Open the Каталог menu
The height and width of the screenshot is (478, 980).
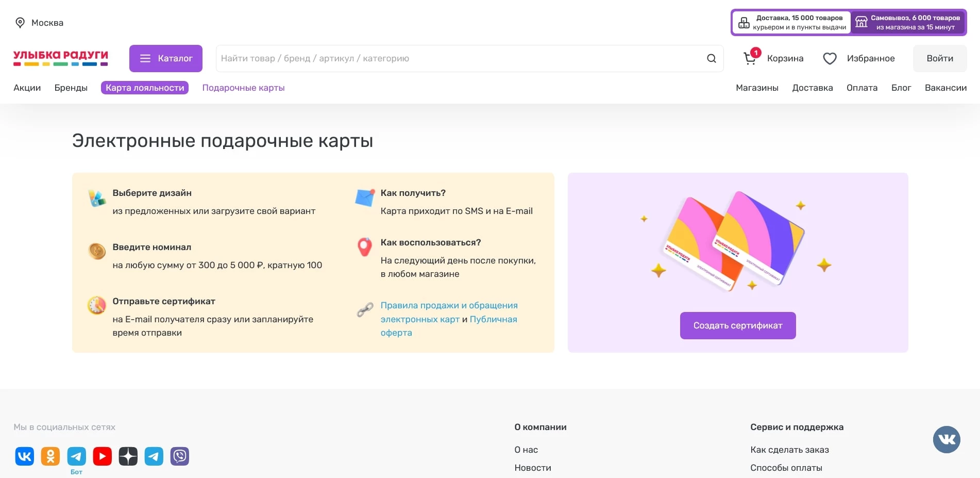pyautogui.click(x=165, y=58)
